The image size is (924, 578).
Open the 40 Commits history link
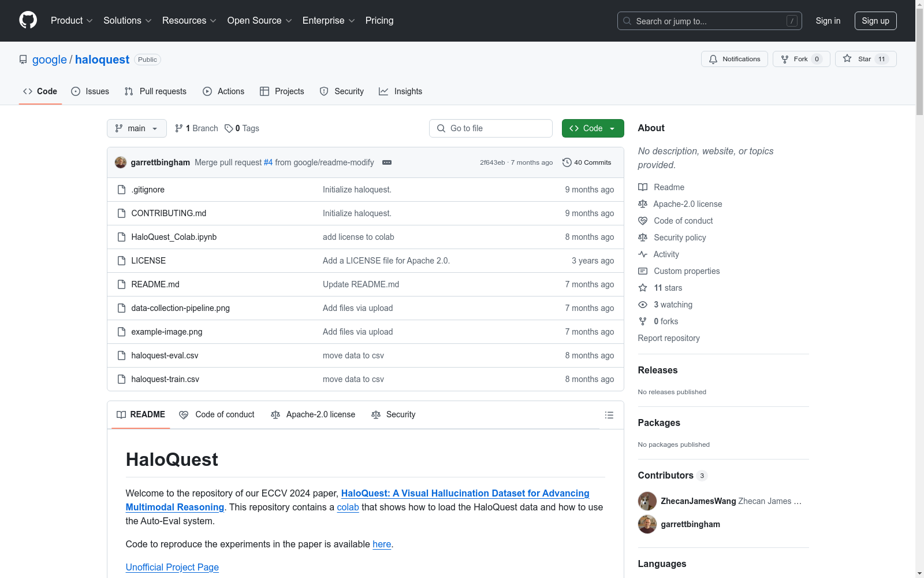coord(587,162)
